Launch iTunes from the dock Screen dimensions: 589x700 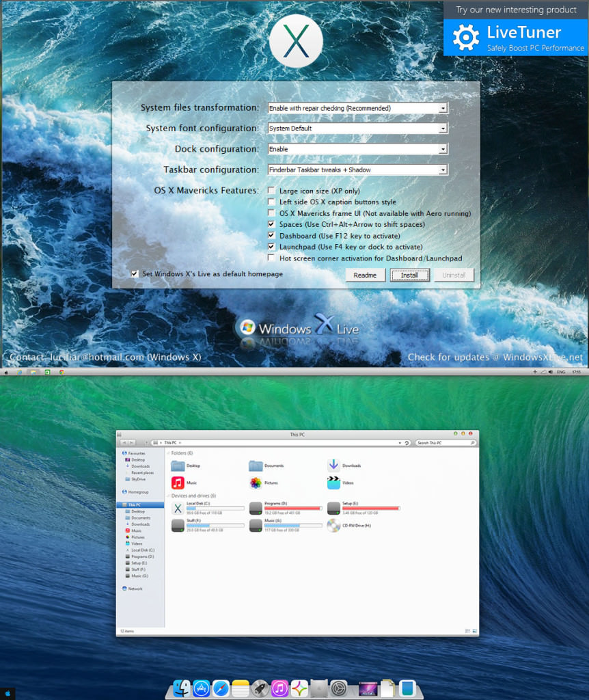tap(279, 688)
